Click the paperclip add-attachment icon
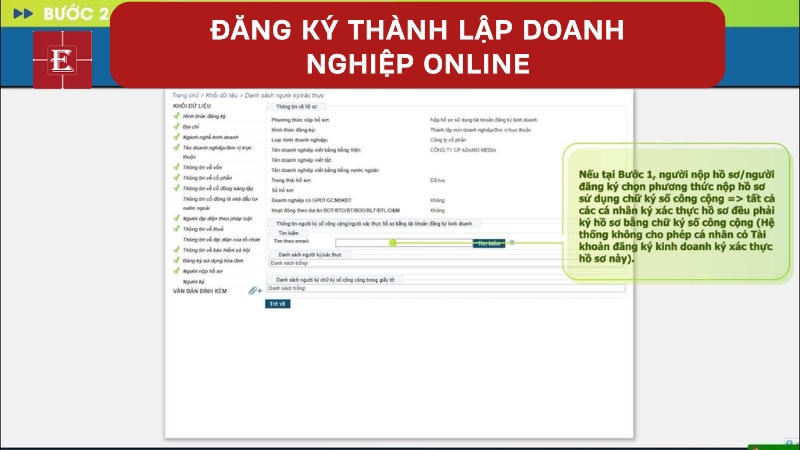Screen dimensions: 800x450 point(255,291)
